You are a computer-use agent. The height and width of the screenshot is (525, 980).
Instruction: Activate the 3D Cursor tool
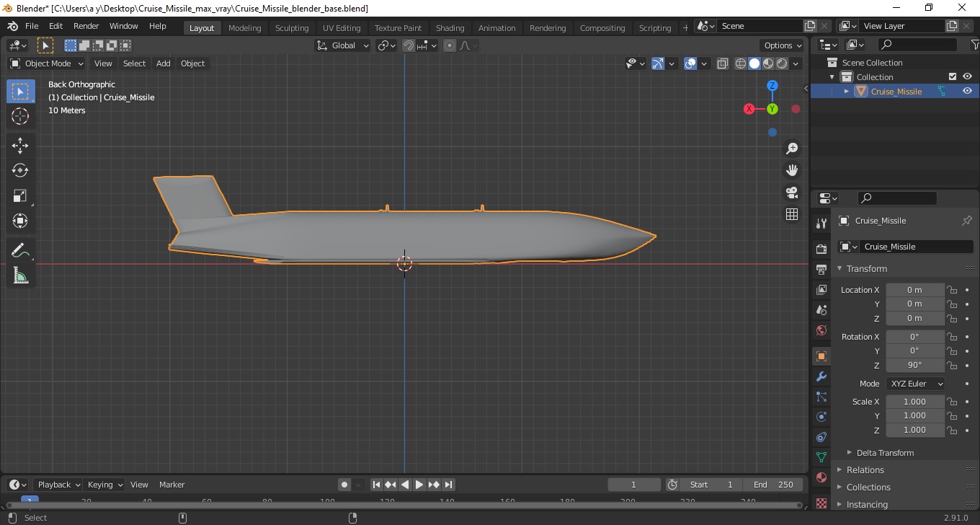click(20, 116)
